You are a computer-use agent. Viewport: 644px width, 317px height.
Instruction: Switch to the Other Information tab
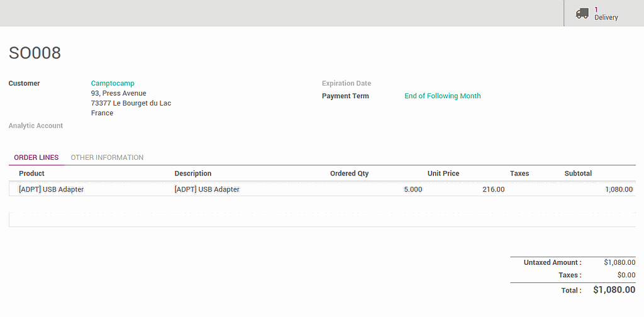107,157
